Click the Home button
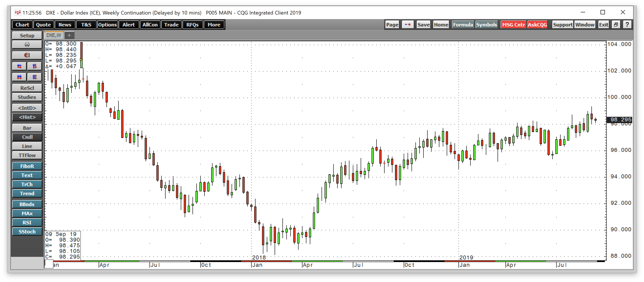644x282 pixels. point(441,25)
